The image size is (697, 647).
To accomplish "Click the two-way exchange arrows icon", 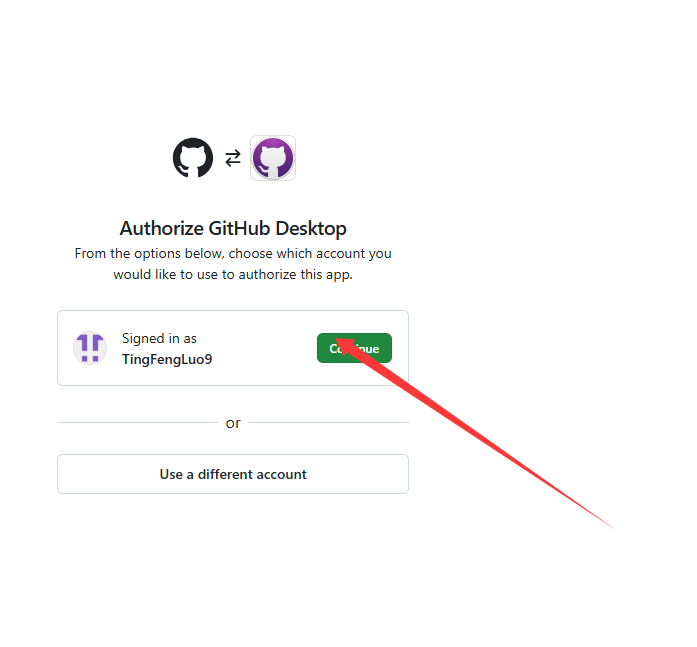I will [x=233, y=158].
